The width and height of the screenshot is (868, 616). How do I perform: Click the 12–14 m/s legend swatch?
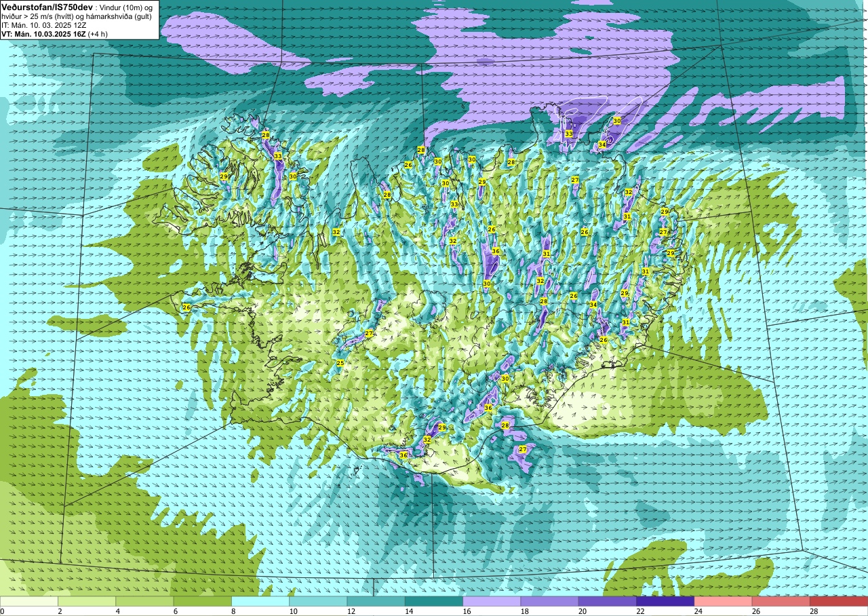[x=376, y=601]
